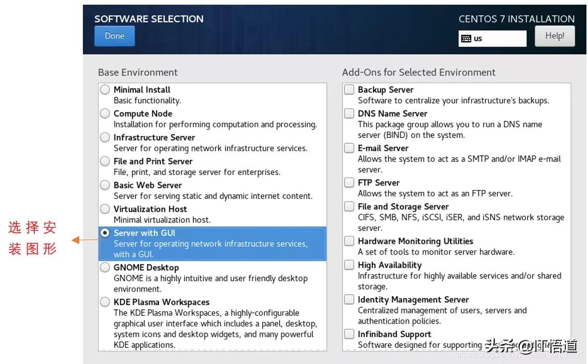
Task: Select the Compute Node base environment
Action: pyautogui.click(x=105, y=114)
